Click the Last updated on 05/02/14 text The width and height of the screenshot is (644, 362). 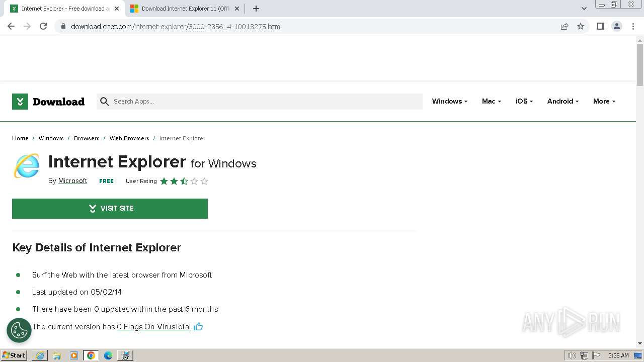point(77,292)
